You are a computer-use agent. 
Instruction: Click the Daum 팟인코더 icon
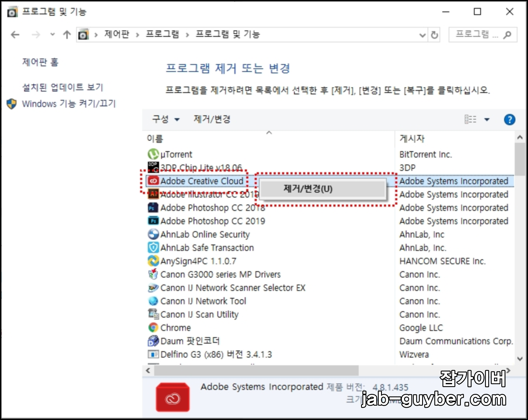pos(153,341)
